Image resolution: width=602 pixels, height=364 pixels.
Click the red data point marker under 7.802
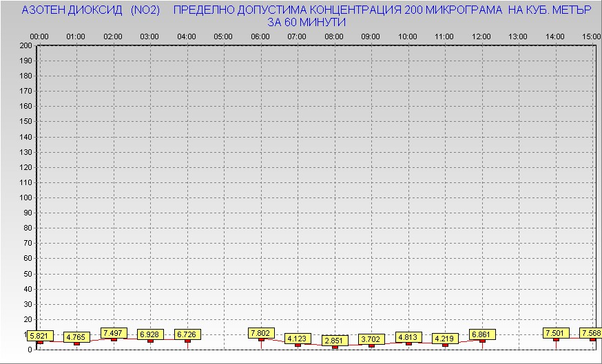261,339
